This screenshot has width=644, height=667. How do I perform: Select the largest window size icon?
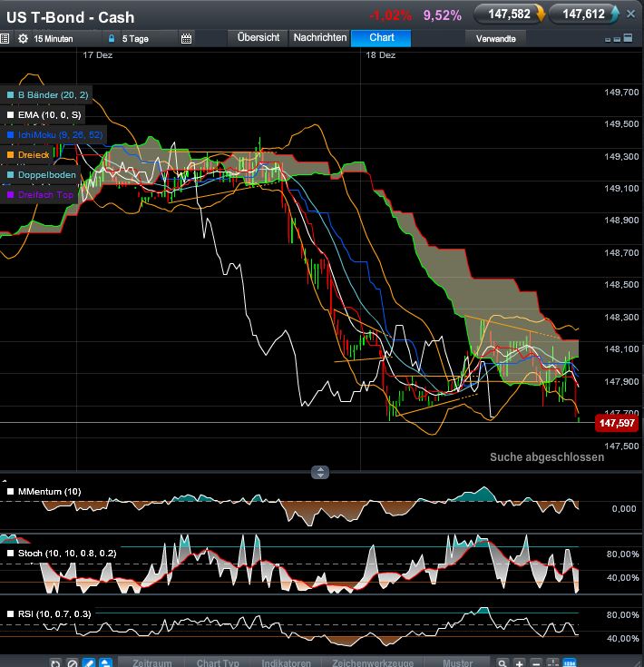coord(628,38)
